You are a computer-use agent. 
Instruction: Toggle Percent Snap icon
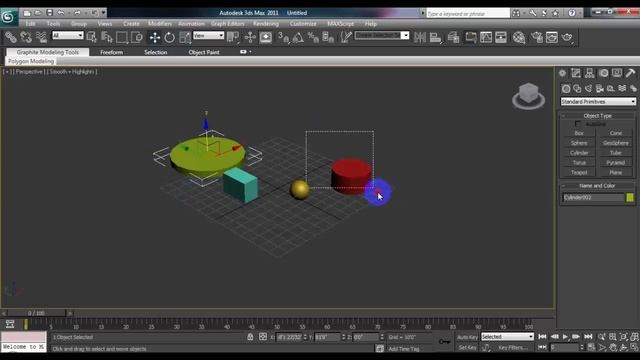click(x=313, y=38)
